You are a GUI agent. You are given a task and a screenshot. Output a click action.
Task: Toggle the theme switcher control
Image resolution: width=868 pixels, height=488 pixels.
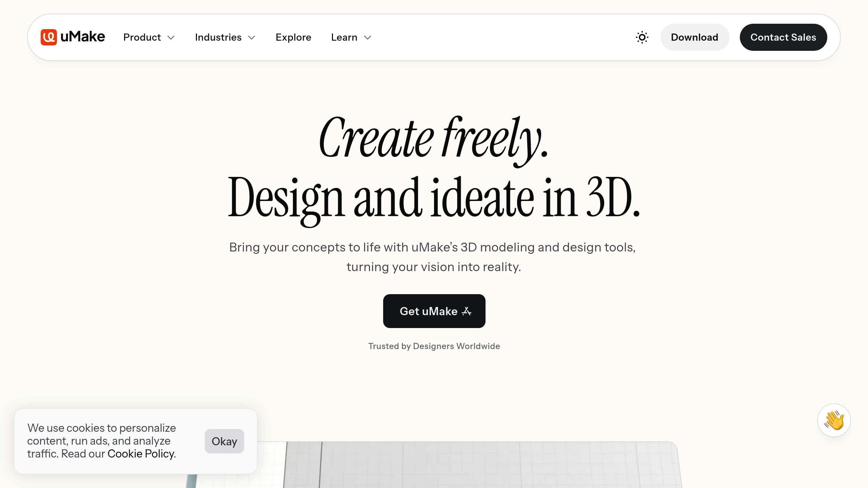tap(642, 37)
